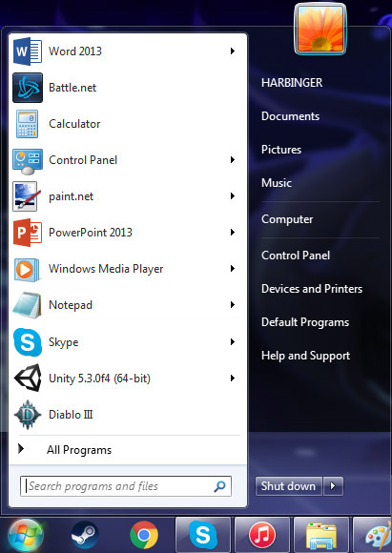This screenshot has height=553, width=392.
Task: Open Google Chrome from the taskbar
Action: 144,535
